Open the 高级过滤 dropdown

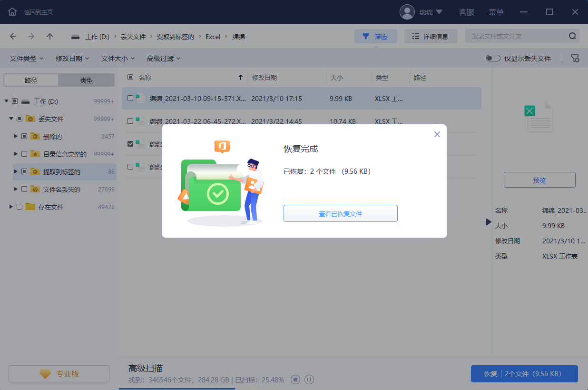164,58
